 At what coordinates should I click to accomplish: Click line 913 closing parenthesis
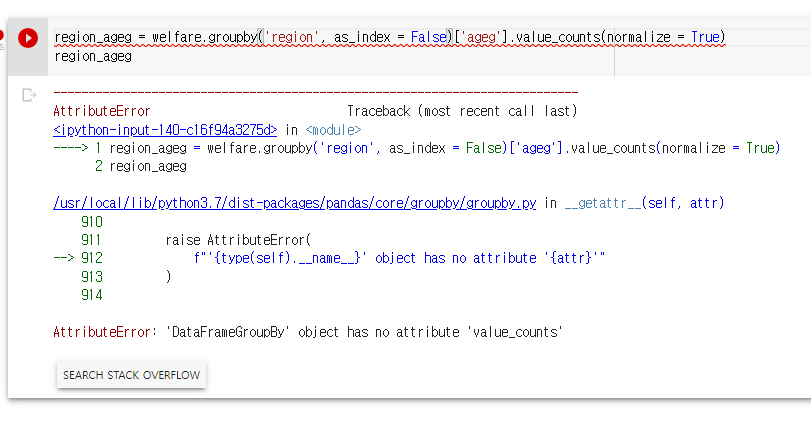(x=168, y=277)
